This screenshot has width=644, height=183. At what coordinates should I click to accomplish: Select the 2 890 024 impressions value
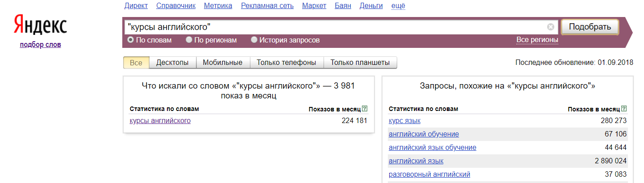tap(611, 161)
